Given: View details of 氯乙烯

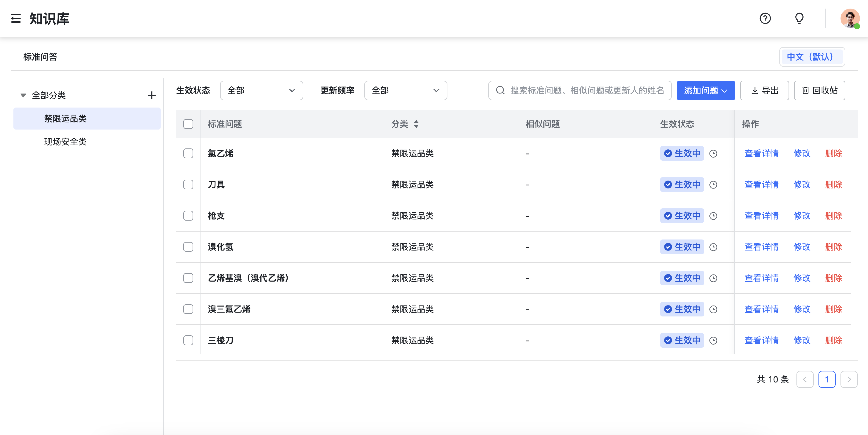Looking at the screenshot, I should [761, 154].
